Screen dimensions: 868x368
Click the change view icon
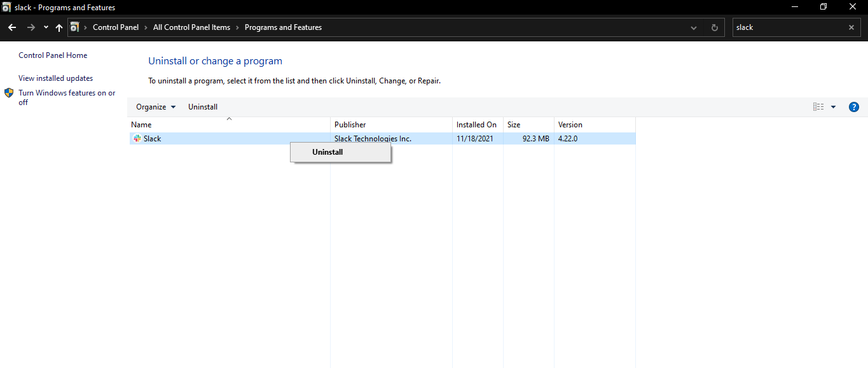tap(818, 107)
